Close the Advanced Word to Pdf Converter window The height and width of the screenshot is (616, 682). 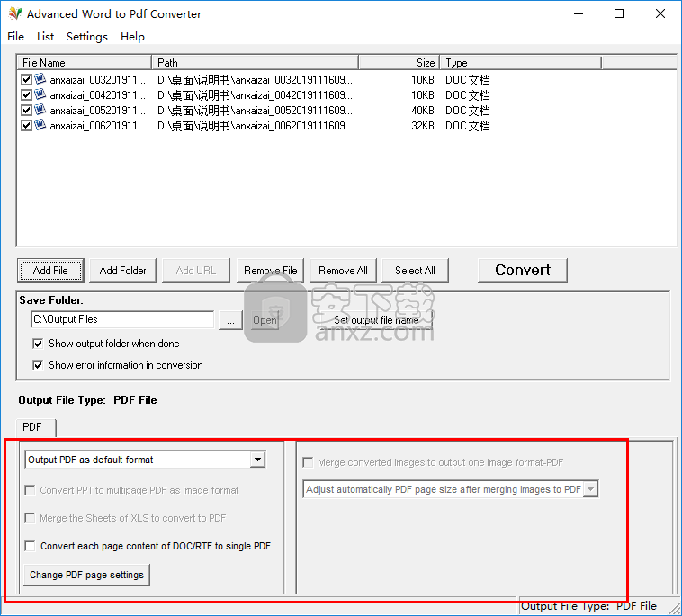[660, 13]
